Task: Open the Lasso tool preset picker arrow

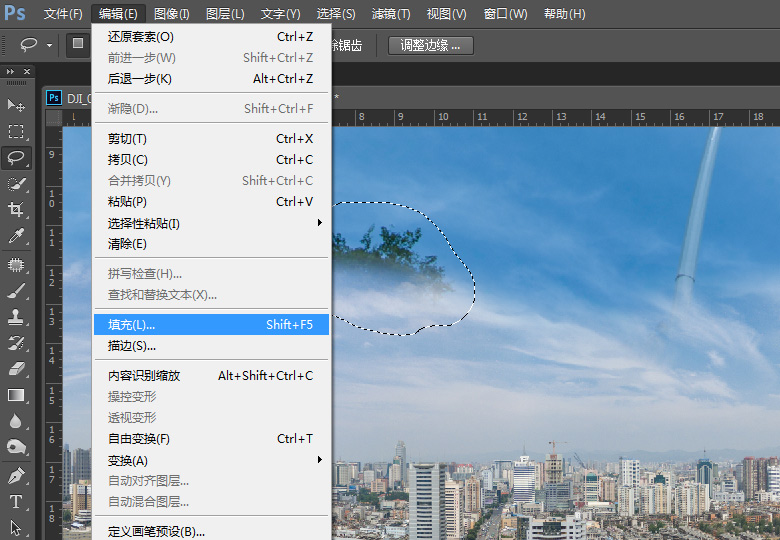Action: pos(49,45)
